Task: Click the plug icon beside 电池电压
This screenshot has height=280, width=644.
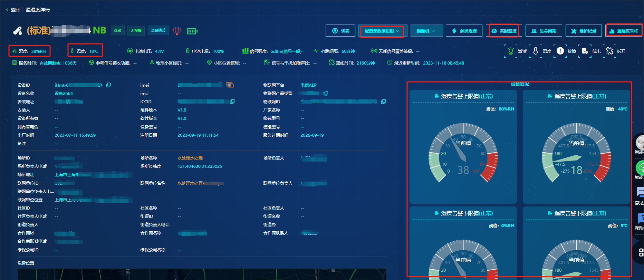Action: click(130, 51)
